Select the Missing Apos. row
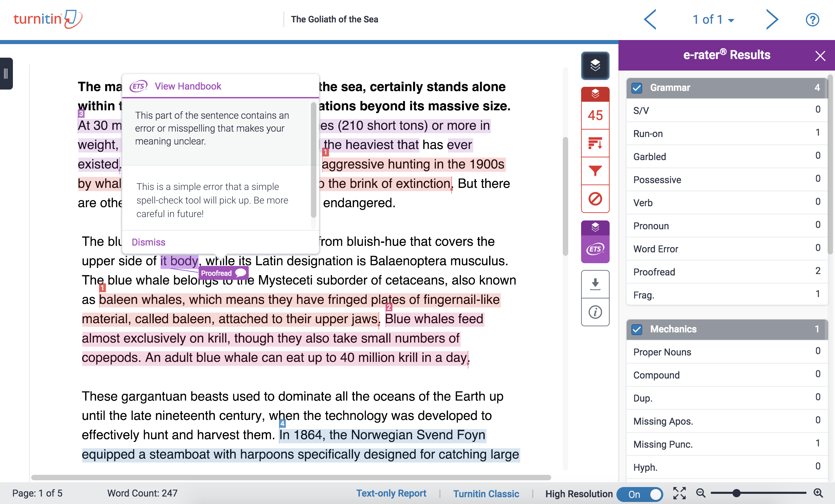The image size is (835, 504). click(x=727, y=421)
